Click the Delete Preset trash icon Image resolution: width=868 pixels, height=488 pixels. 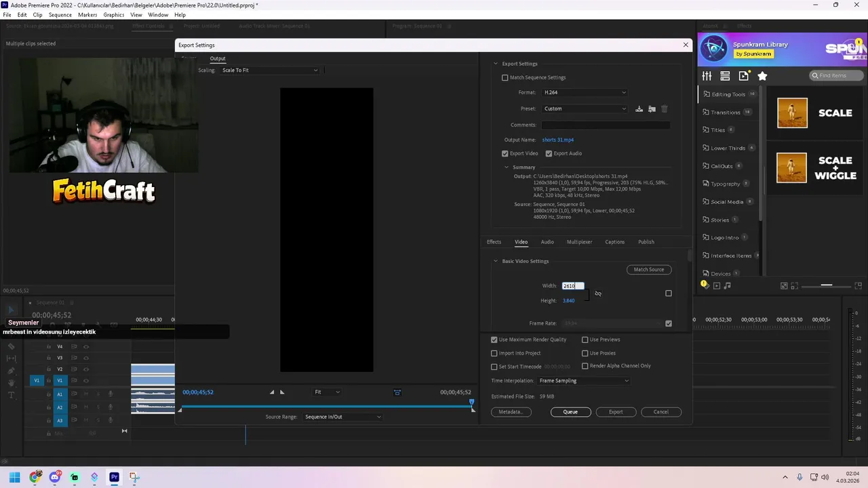665,108
